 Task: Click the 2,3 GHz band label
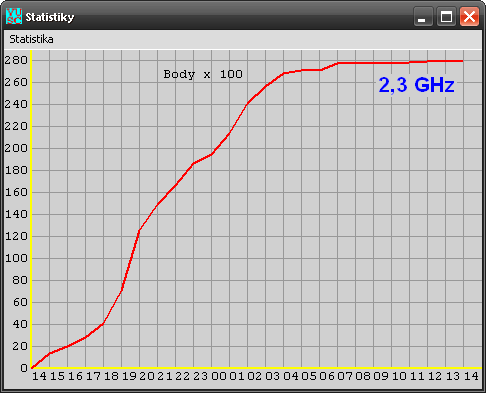[x=416, y=85]
